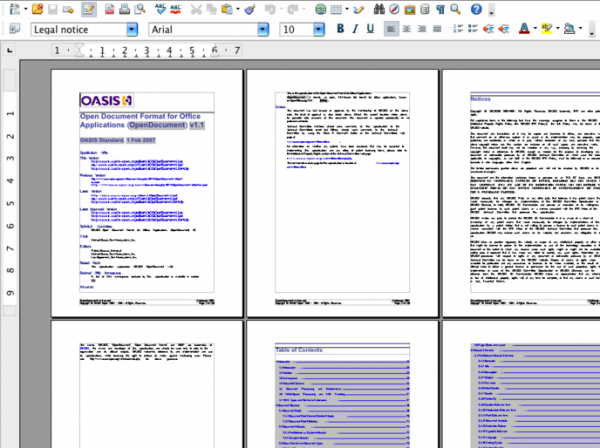Expand the font name dropdown
The width and height of the screenshot is (600, 448).
click(263, 29)
